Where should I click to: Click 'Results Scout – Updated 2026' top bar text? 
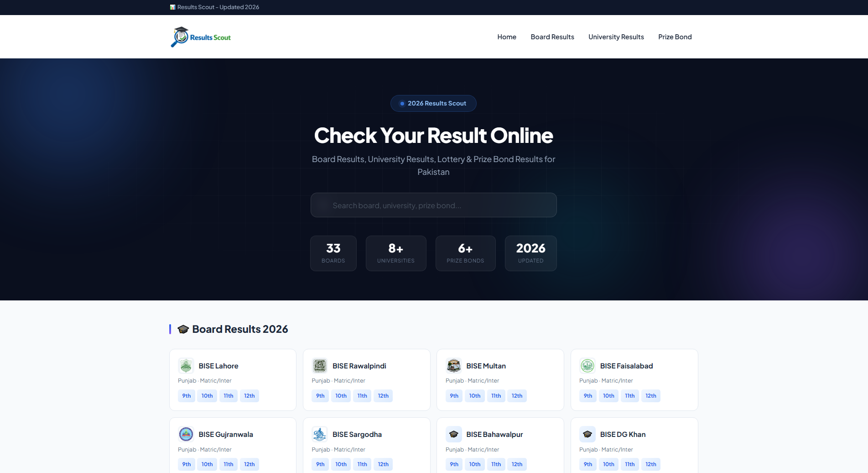click(x=218, y=7)
